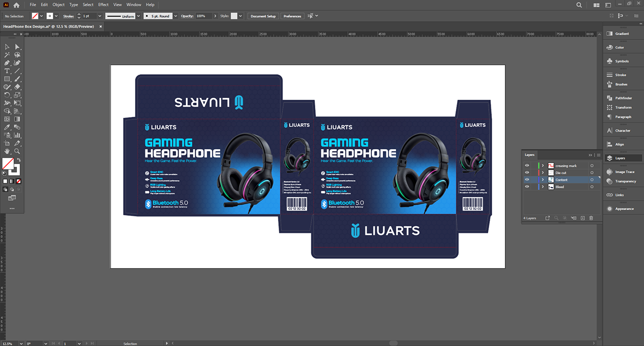Open the Character panel
The width and height of the screenshot is (644, 346).
tap(622, 130)
